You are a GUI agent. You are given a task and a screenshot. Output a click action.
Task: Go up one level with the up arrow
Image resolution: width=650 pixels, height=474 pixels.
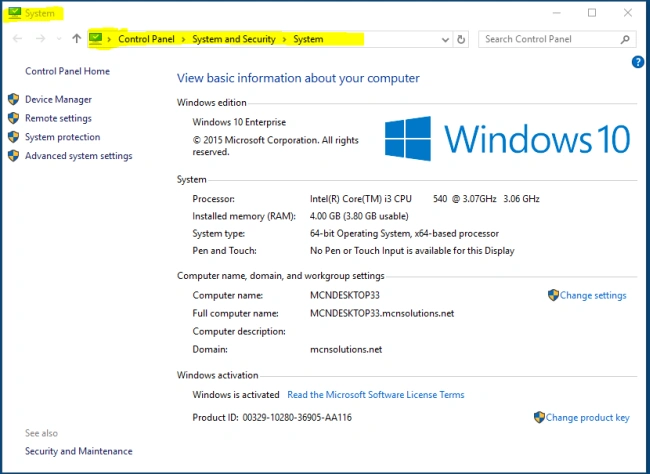(76, 39)
